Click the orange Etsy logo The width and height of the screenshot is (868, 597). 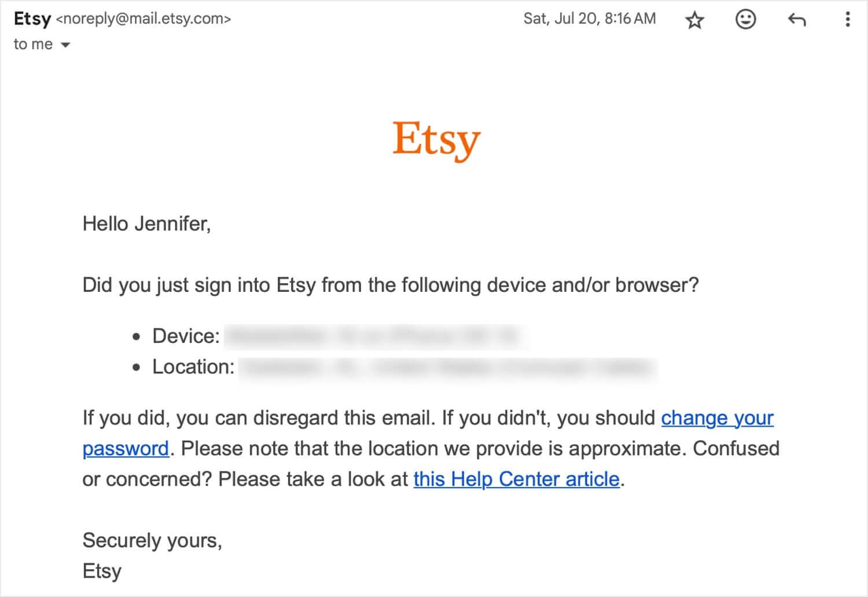pos(436,139)
